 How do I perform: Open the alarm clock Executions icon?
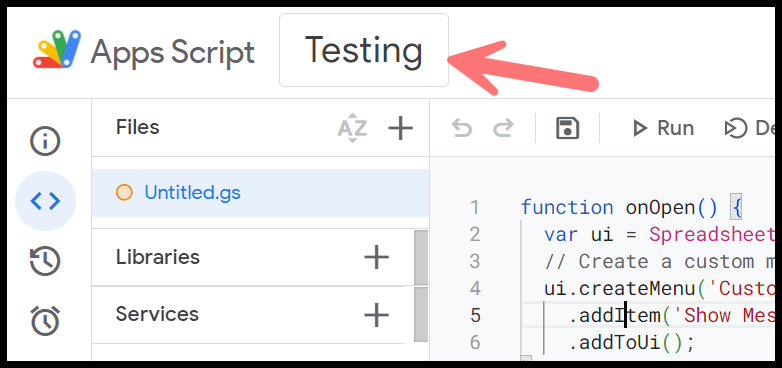[x=45, y=320]
